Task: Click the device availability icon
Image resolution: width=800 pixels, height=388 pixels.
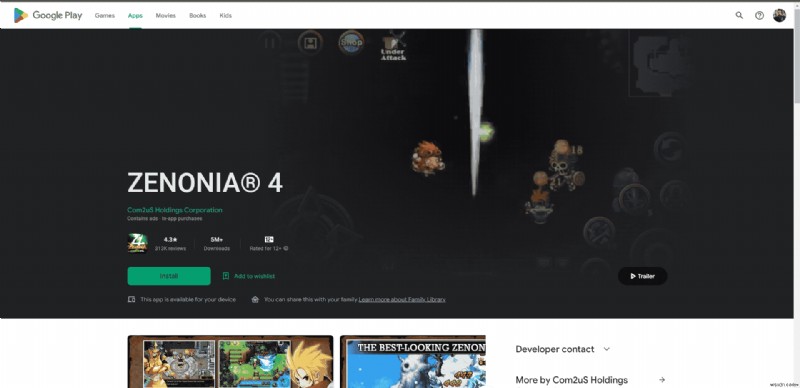Action: pos(131,300)
